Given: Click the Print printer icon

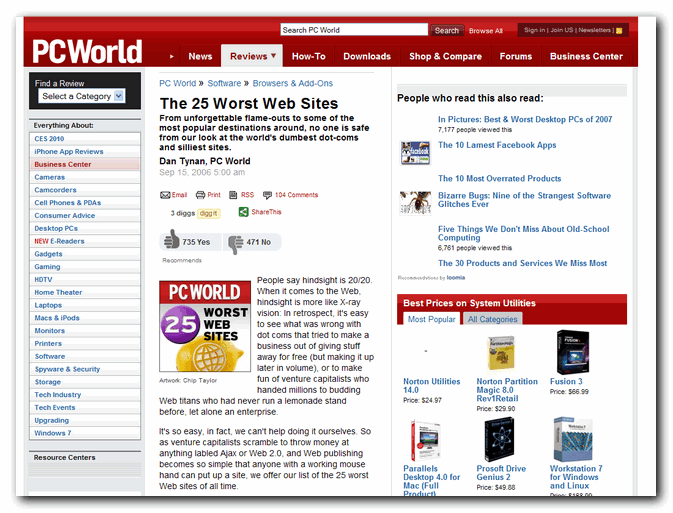Looking at the screenshot, I should coord(200,195).
